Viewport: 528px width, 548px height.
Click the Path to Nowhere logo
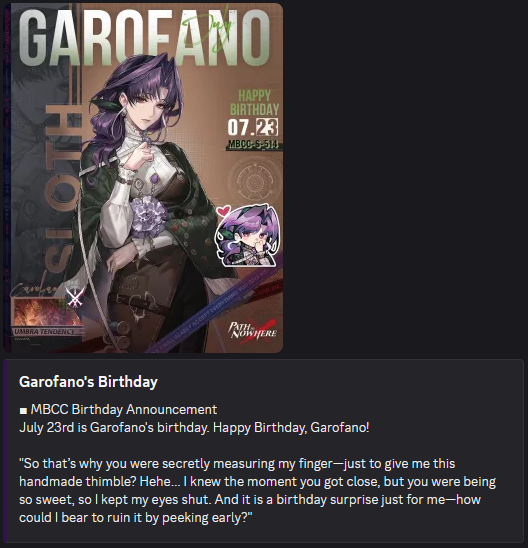point(253,331)
